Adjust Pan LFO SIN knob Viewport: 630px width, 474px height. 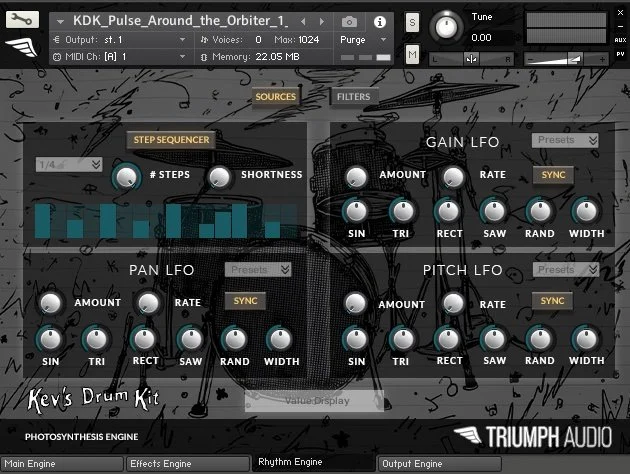(50, 339)
